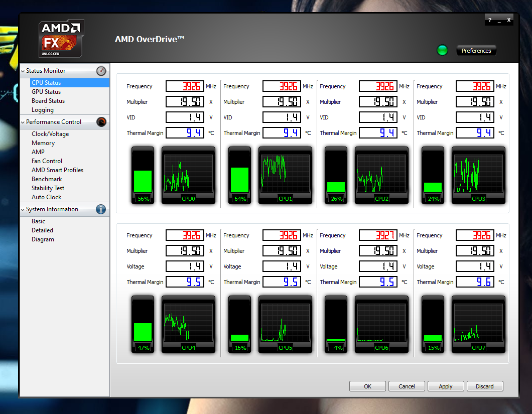
Task: Click the Status Monitor gauge icon
Action: (x=101, y=71)
